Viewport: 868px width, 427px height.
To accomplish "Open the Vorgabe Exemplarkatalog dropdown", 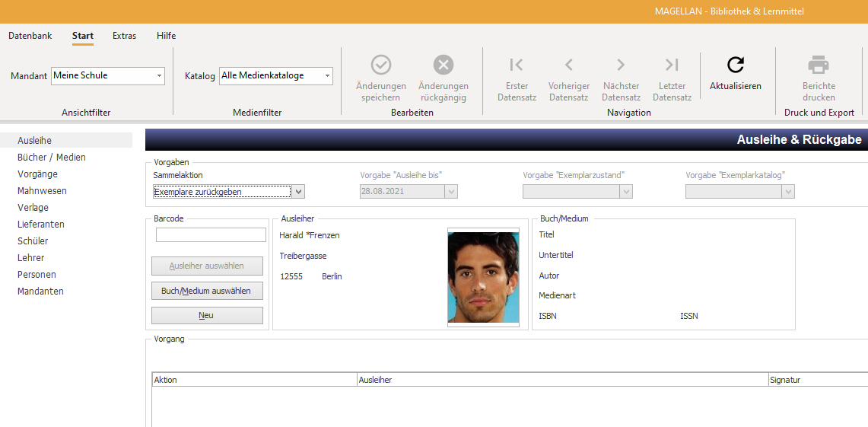I will point(788,192).
